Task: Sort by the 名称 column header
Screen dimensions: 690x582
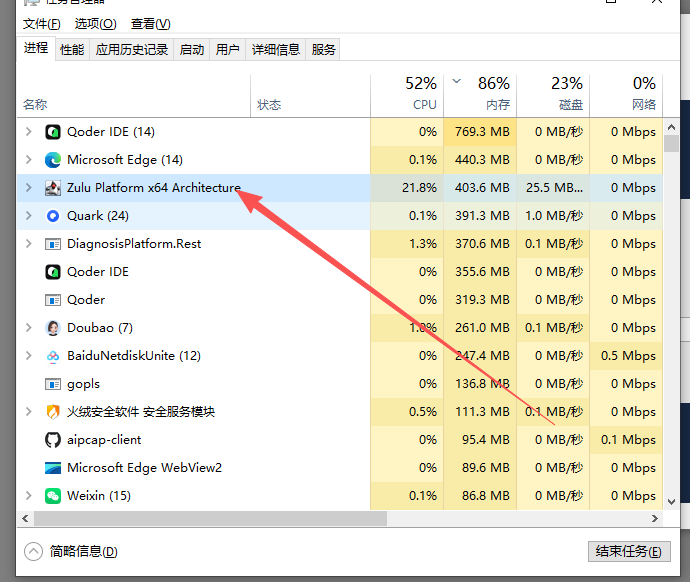Action: click(133, 96)
